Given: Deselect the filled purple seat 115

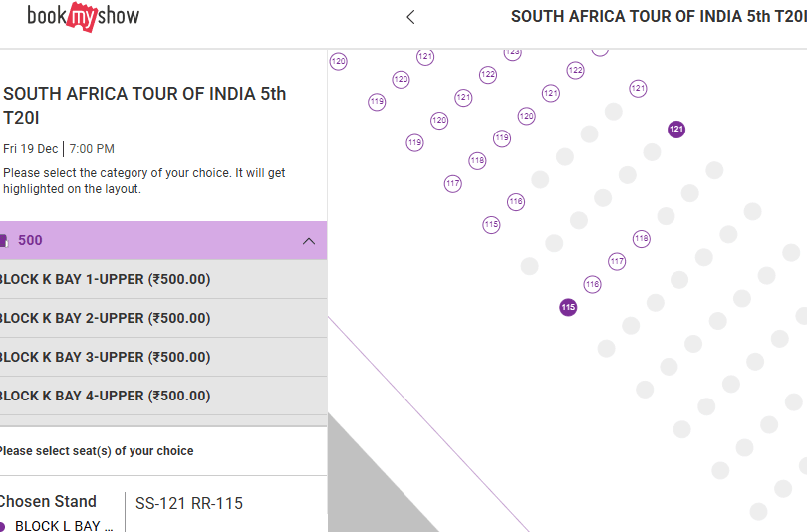Looking at the screenshot, I should click(568, 307).
